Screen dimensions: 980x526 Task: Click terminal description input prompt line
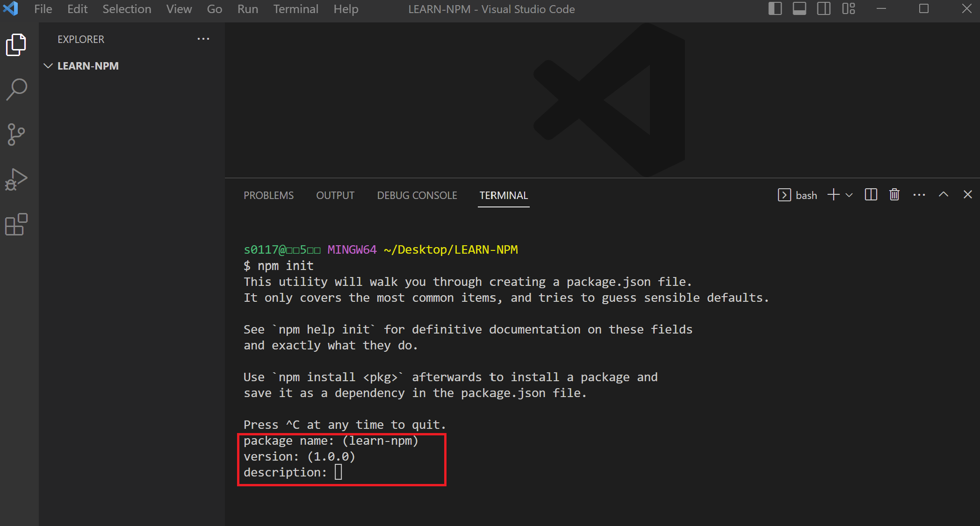339,472
